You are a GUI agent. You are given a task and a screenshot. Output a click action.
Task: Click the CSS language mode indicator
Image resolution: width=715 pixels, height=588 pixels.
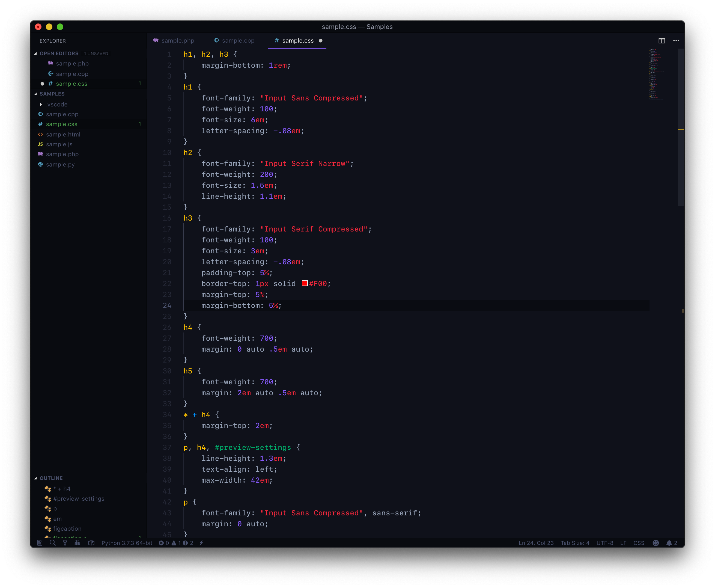point(639,543)
